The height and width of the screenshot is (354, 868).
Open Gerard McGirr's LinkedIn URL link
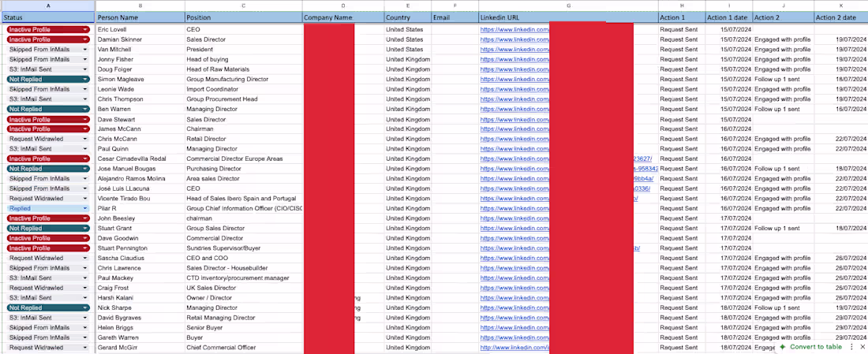[x=514, y=348]
